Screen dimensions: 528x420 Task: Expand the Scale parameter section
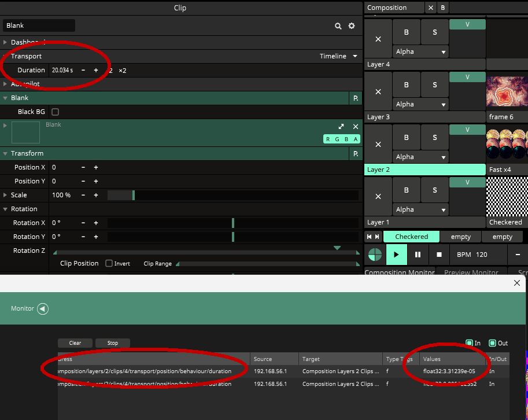pyautogui.click(x=6, y=195)
